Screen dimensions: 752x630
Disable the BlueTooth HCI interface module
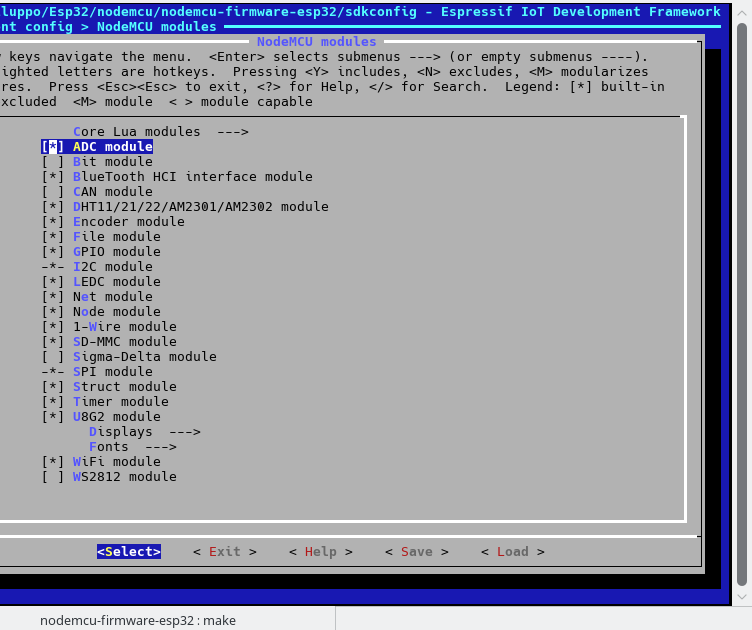(x=53, y=177)
